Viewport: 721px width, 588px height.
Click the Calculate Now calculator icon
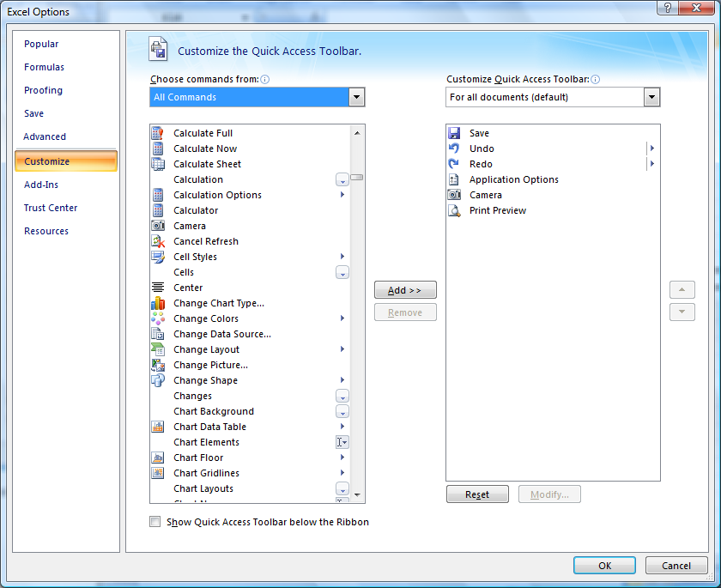point(158,149)
